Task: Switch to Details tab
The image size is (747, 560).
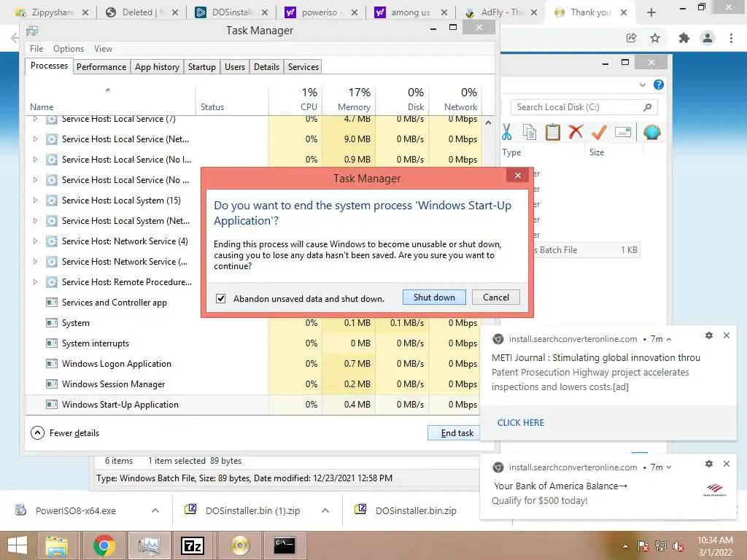Action: [x=266, y=66]
